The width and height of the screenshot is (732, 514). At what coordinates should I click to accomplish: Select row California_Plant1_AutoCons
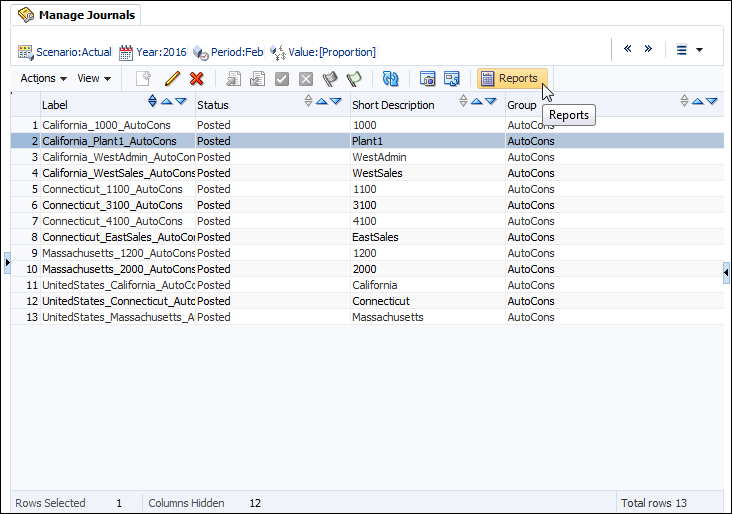[x=367, y=141]
